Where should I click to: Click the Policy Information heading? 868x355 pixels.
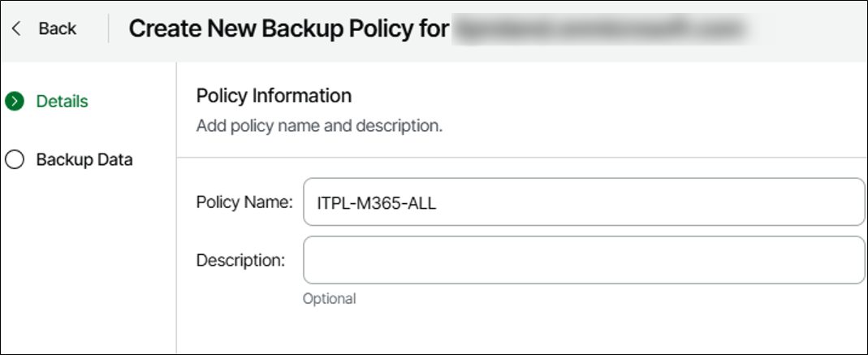pos(274,96)
